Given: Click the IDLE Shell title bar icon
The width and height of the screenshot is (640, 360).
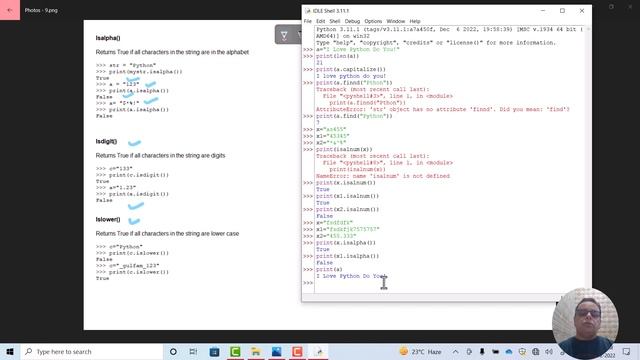Looking at the screenshot, I should [x=308, y=11].
